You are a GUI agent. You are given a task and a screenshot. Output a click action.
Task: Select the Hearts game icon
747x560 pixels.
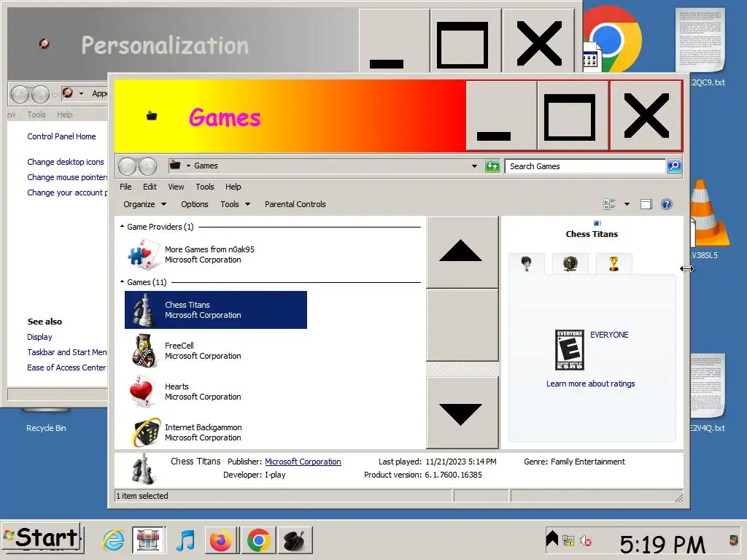pyautogui.click(x=144, y=392)
